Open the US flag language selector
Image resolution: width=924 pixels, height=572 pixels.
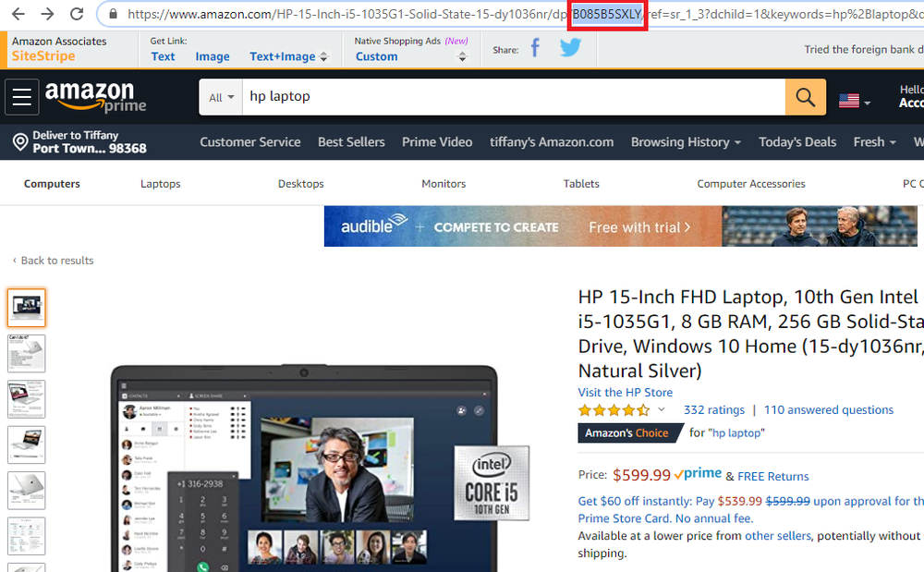855,102
